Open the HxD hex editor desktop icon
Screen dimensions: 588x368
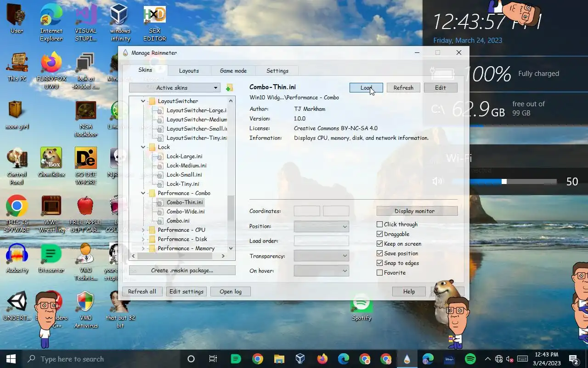(154, 22)
